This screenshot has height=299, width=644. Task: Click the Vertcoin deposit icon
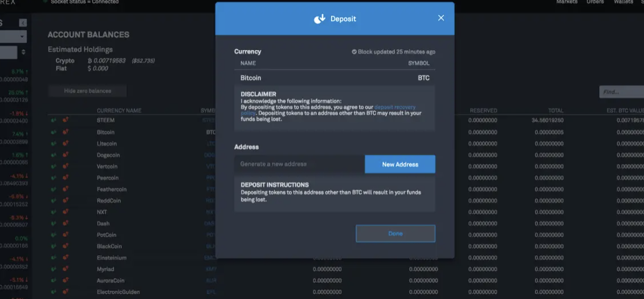point(54,167)
